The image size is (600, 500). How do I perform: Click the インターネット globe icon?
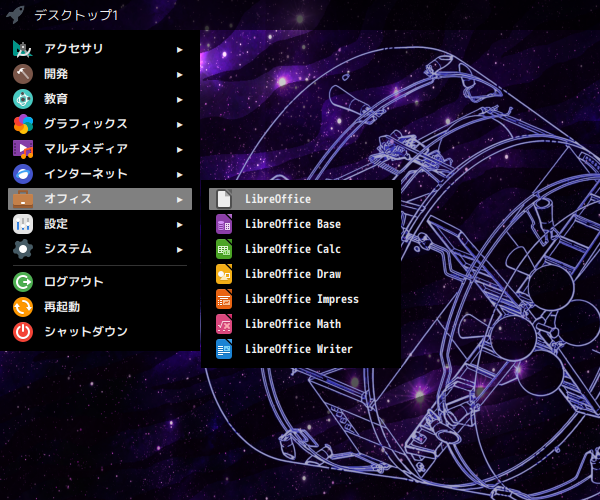(23, 174)
